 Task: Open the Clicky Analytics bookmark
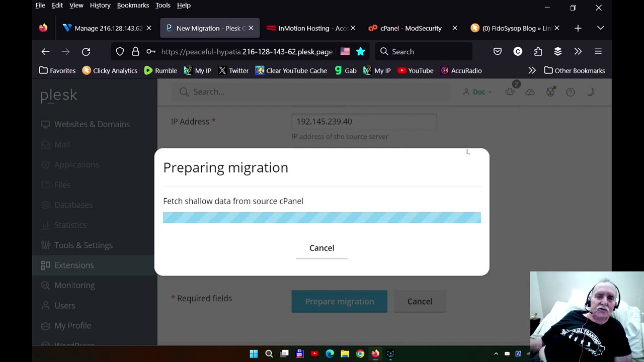pos(110,70)
